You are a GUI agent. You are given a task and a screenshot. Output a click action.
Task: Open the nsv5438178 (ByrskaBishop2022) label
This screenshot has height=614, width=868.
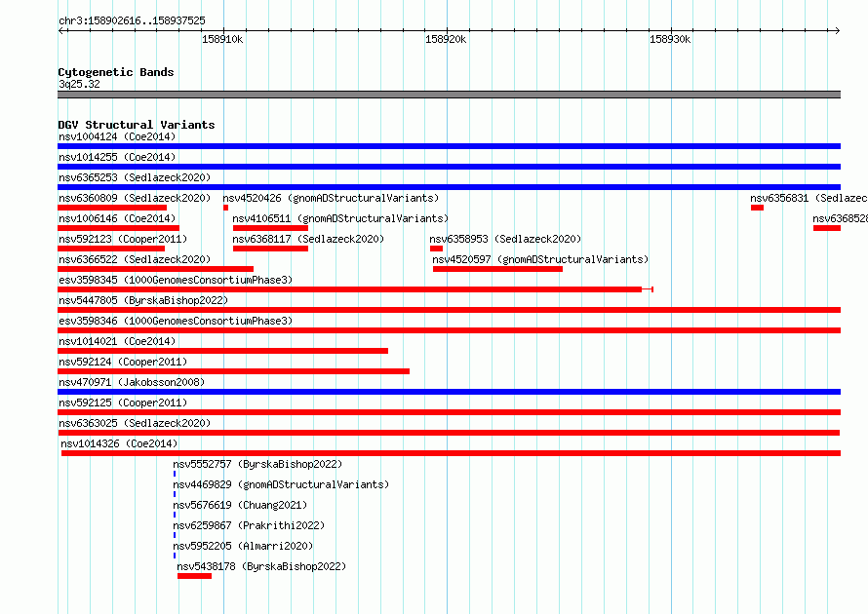(x=261, y=566)
